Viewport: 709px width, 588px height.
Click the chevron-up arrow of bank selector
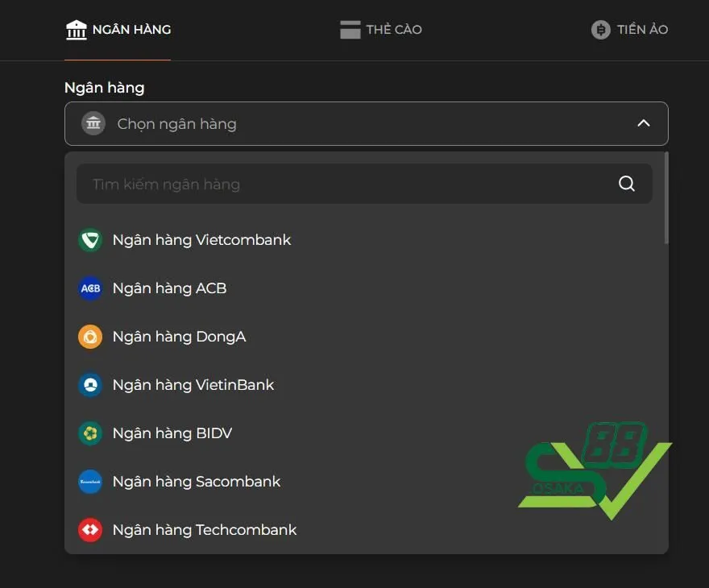point(644,123)
